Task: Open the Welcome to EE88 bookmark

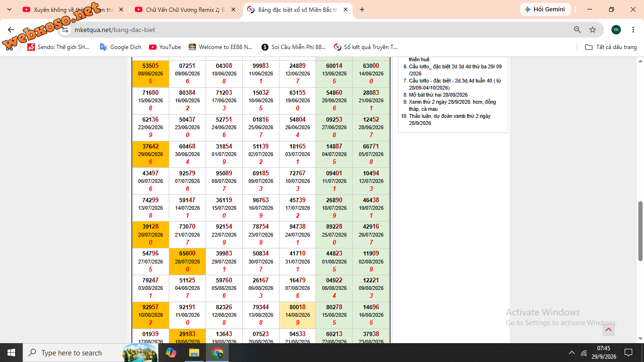Action: click(221, 47)
